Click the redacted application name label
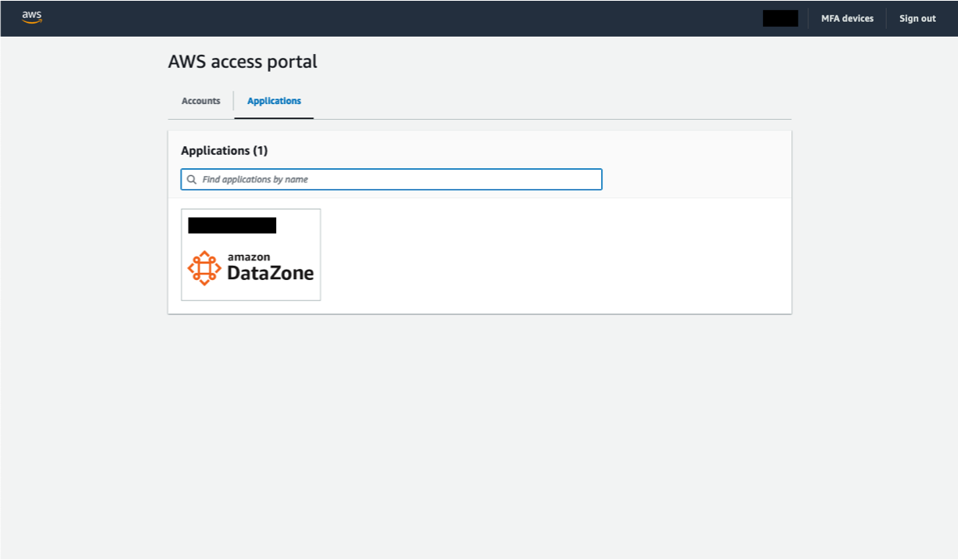The width and height of the screenshot is (958, 560). 231,225
